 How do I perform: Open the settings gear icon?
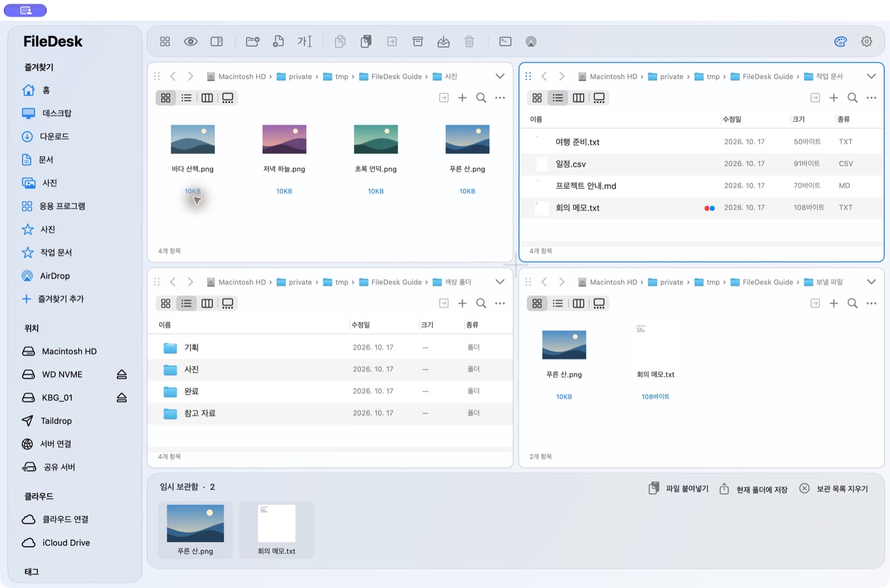867,42
